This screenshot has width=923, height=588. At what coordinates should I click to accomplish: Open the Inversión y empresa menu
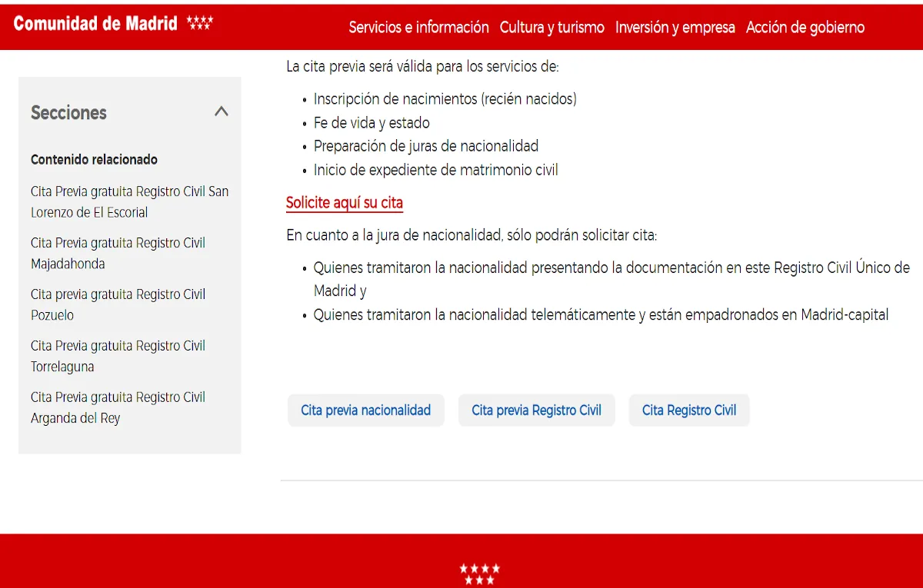coord(675,27)
